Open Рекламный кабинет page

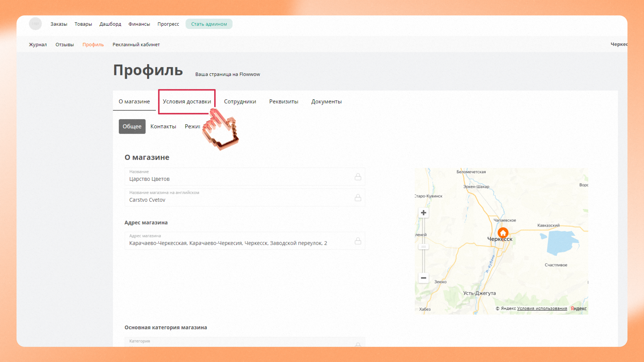click(136, 44)
